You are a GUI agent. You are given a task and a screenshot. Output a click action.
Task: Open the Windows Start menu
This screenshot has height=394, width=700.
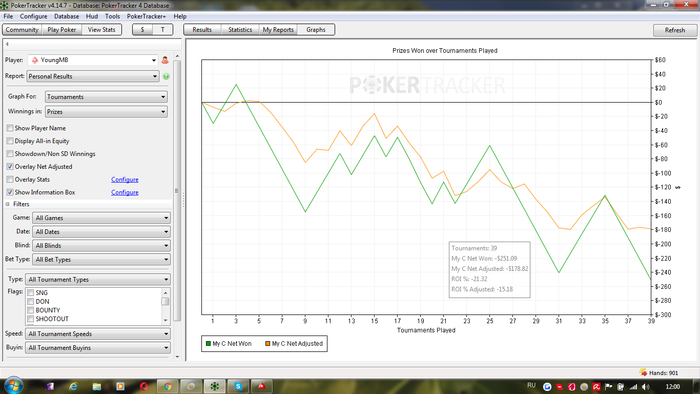[x=13, y=386]
